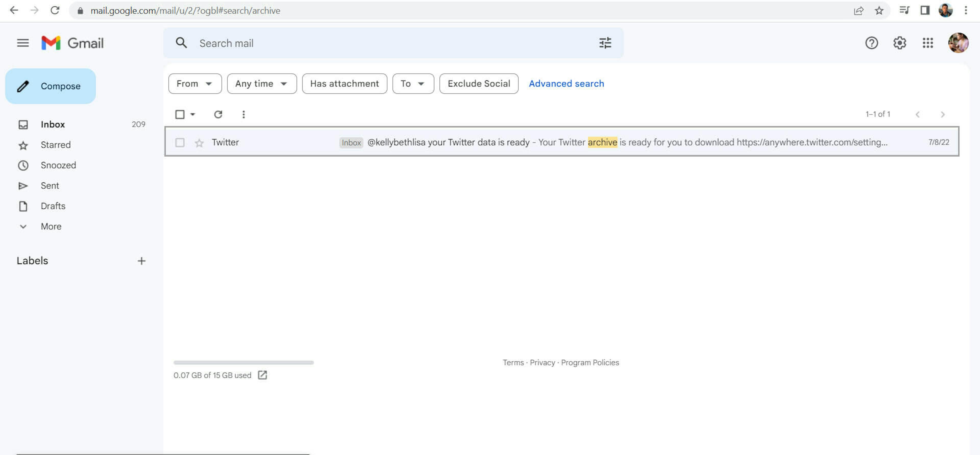Open Gmail search filters panel
The height and width of the screenshot is (455, 980).
coord(604,43)
